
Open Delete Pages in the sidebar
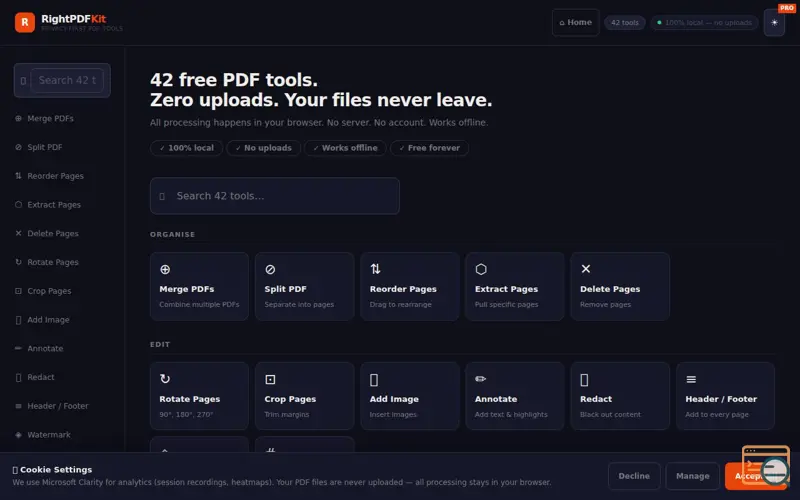(53, 233)
